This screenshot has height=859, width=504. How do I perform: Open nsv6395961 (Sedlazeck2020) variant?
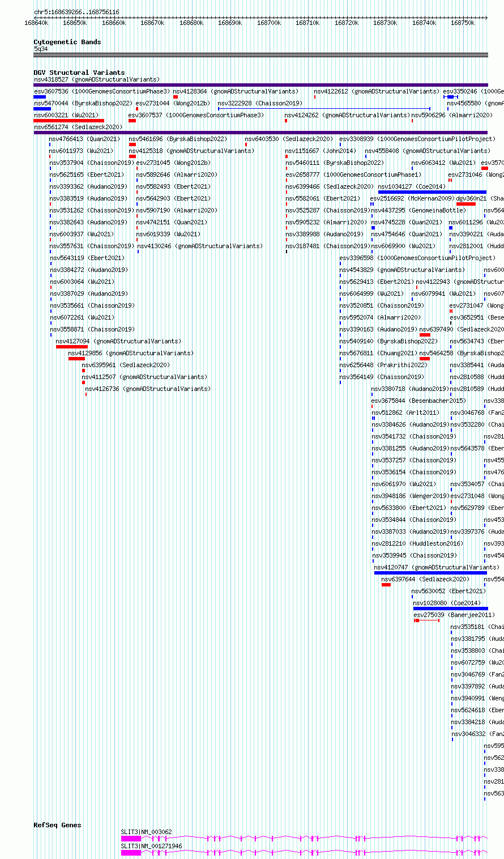point(126,365)
